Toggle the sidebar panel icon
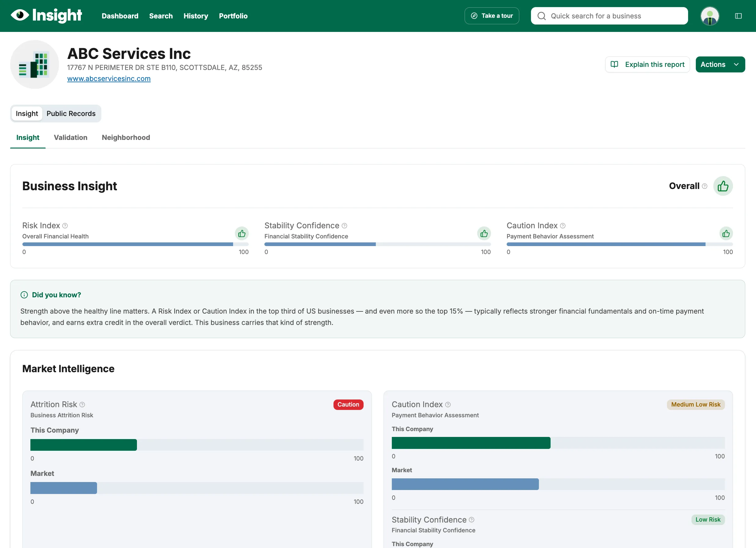756x548 pixels. coord(738,16)
